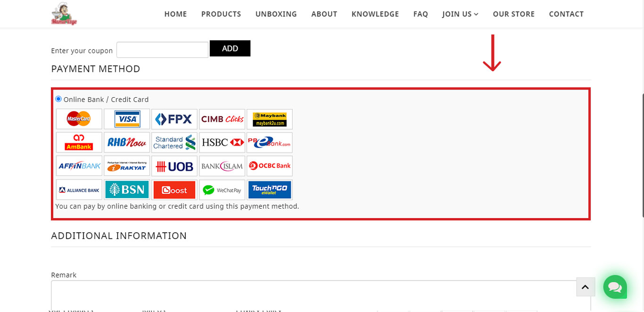Choose the Touch 'n Go eWallet icon
The width and height of the screenshot is (644, 312).
[x=270, y=190]
